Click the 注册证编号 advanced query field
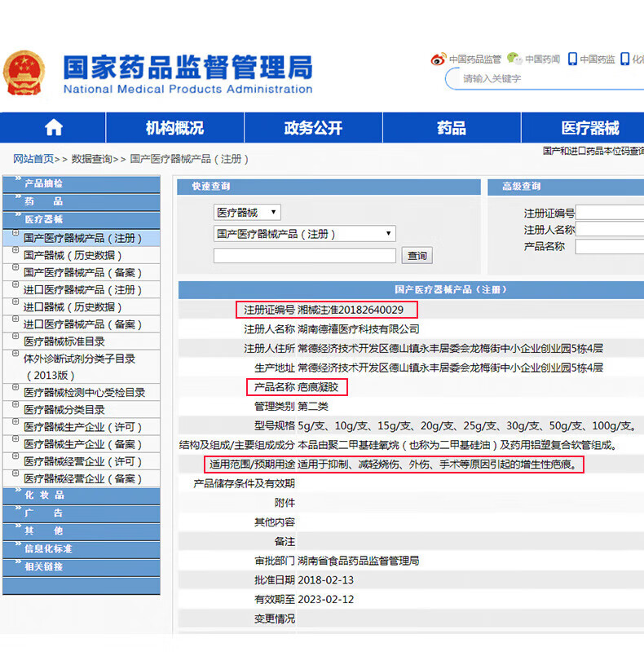The width and height of the screenshot is (644, 665). click(610, 213)
